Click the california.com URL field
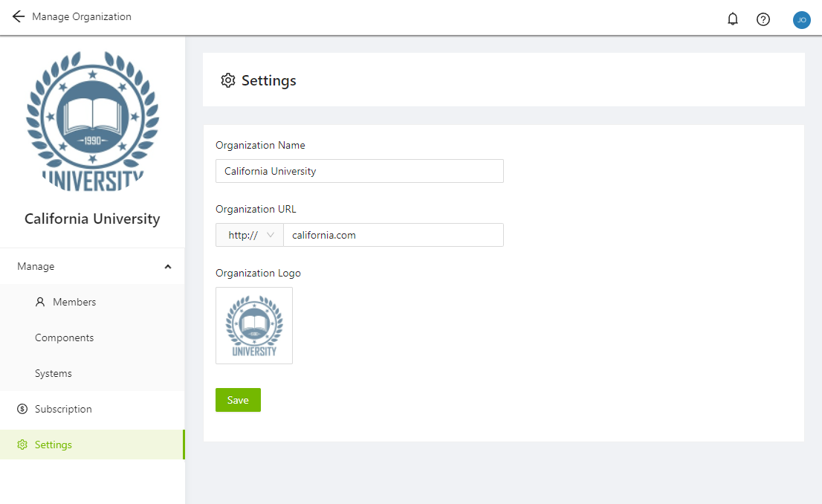Image resolution: width=822 pixels, height=504 pixels. 392,235
